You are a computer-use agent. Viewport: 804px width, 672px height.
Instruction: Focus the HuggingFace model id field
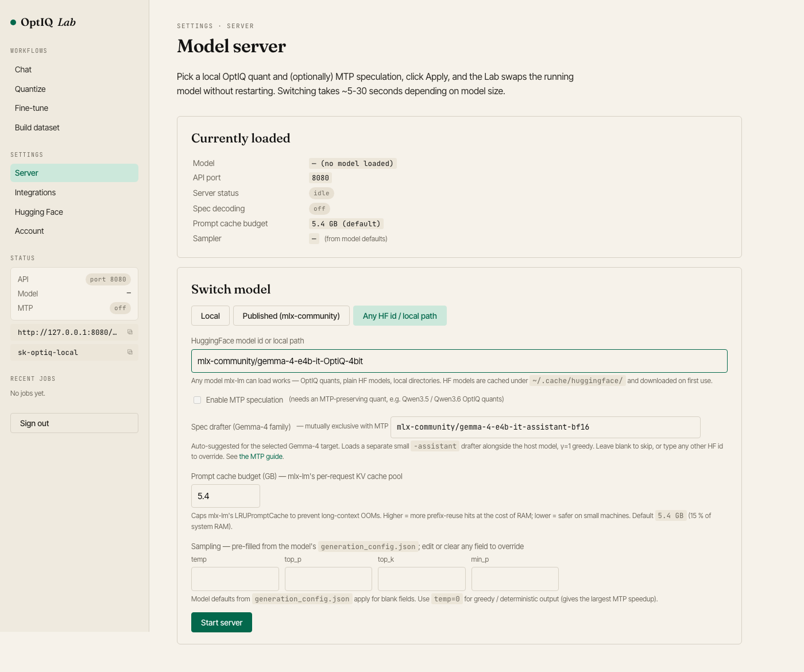tap(459, 361)
